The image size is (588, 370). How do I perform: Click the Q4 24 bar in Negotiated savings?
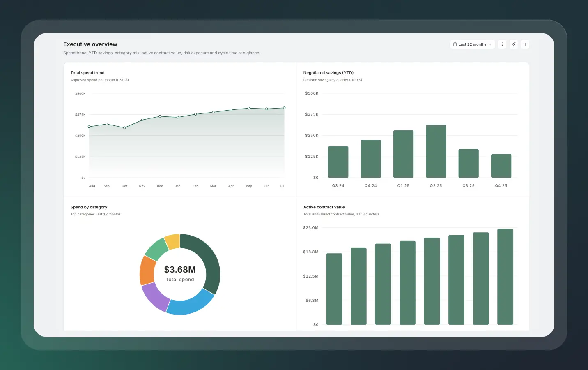pos(371,159)
